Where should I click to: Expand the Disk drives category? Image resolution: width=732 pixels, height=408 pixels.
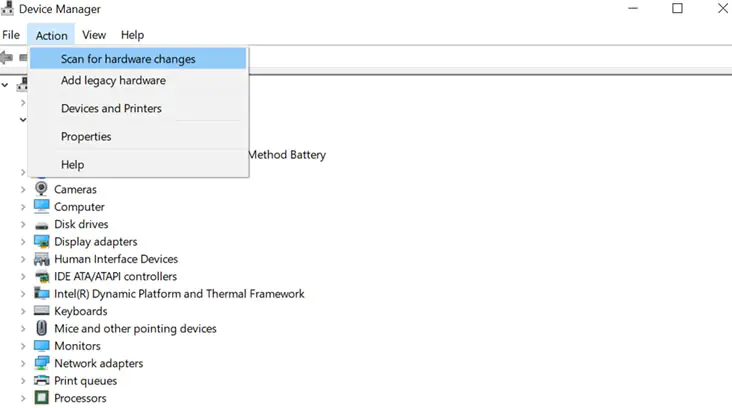tap(22, 224)
